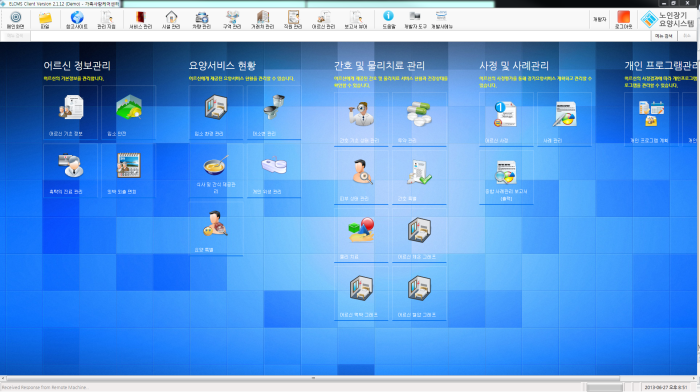Viewport: 700px width, 392px height.
Task: Open 시설 관리 house toolbar menu
Action: click(x=171, y=20)
